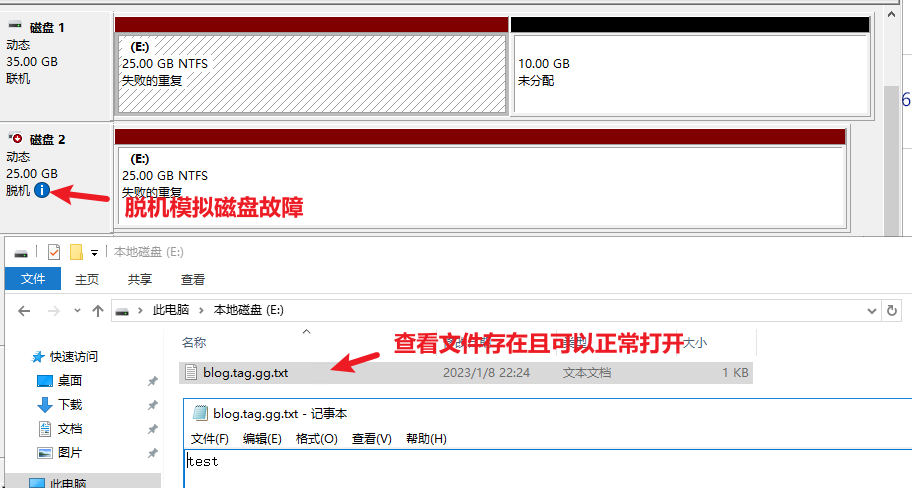Click the Refresh button beside address bar
Image resolution: width=912 pixels, height=488 pixels.
pyautogui.click(x=891, y=311)
